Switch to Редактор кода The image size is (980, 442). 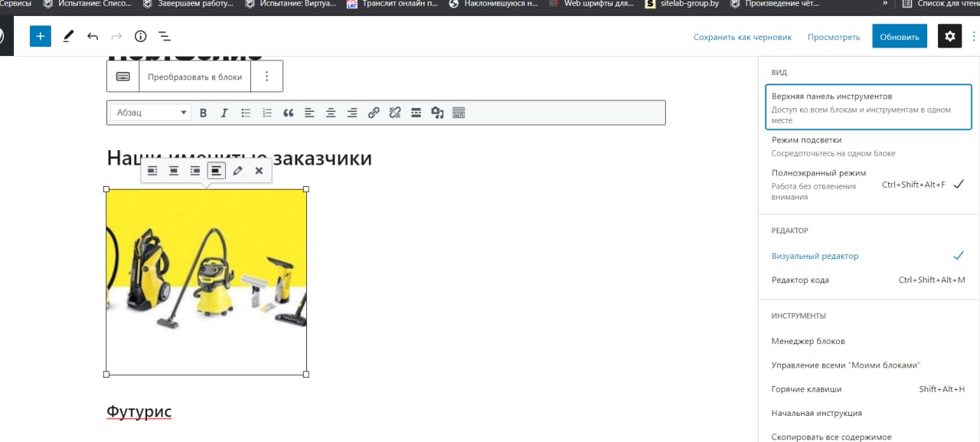click(x=868, y=280)
